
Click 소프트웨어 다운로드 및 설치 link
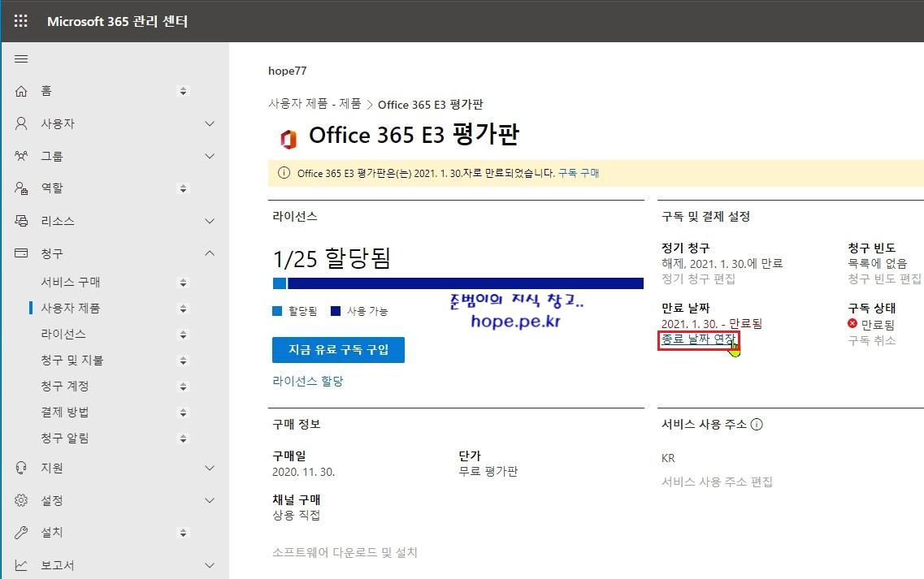(345, 552)
